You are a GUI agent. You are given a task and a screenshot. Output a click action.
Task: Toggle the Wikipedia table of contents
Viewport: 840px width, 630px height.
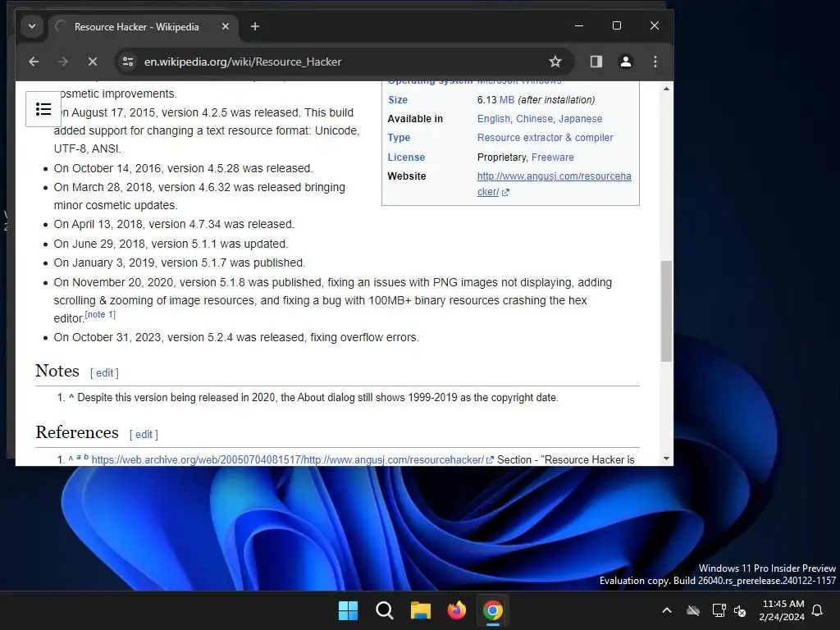click(x=43, y=109)
